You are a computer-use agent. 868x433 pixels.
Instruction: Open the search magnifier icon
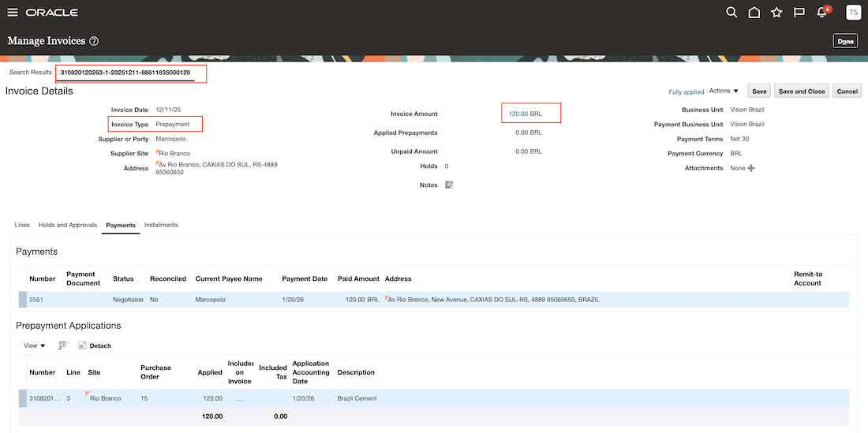(731, 12)
